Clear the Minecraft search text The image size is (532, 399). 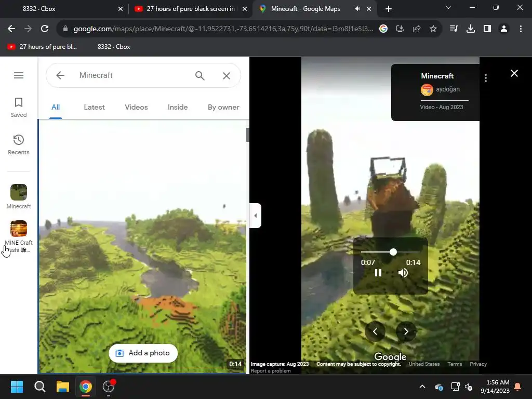(227, 75)
